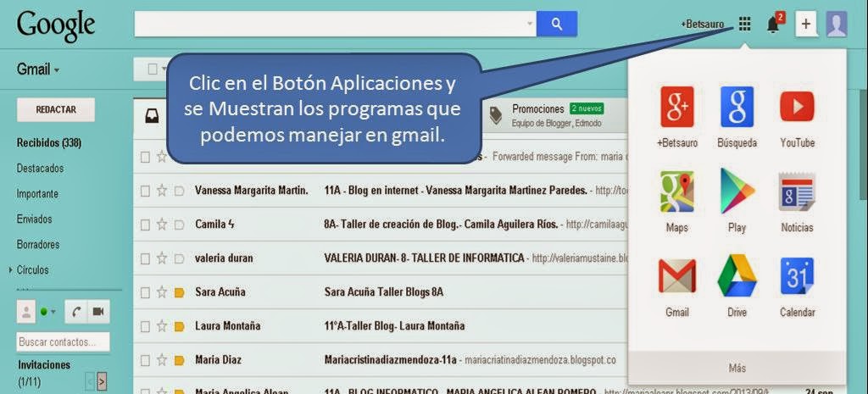Star the Sara Acuña email

pos(162,292)
